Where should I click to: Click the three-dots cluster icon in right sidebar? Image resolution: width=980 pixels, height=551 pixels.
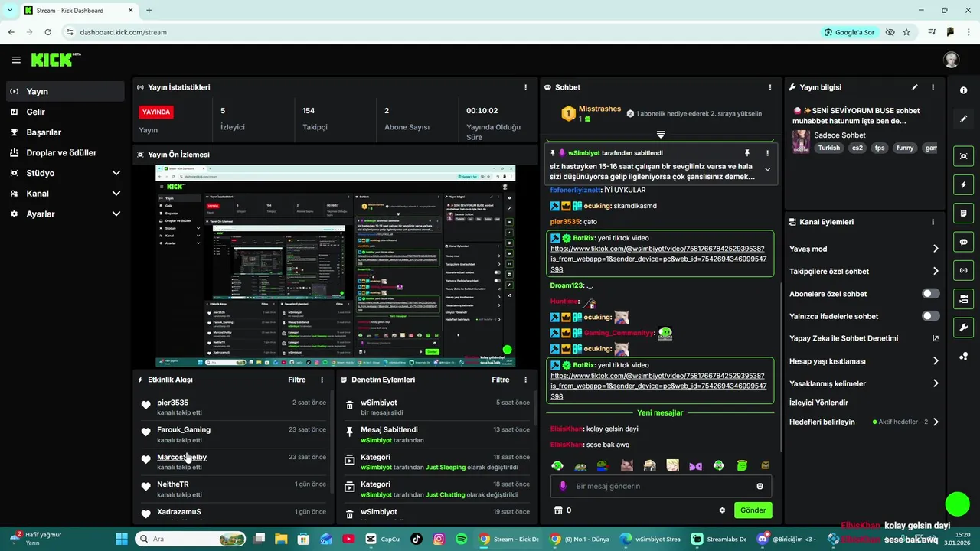pyautogui.click(x=963, y=356)
